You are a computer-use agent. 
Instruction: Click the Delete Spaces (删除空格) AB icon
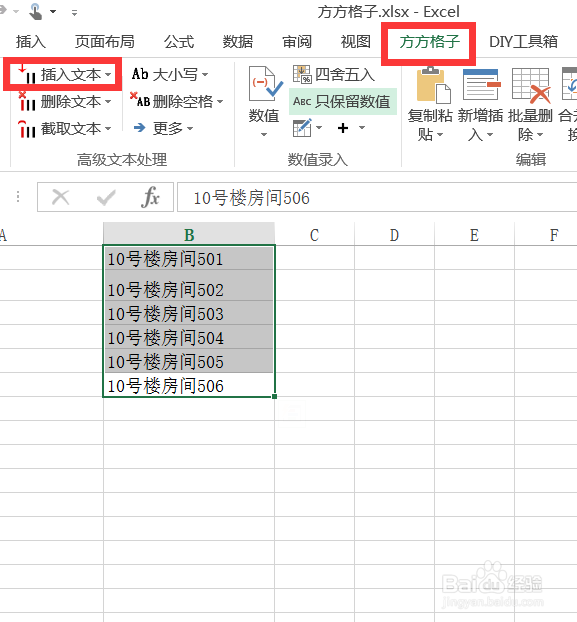[x=140, y=101]
